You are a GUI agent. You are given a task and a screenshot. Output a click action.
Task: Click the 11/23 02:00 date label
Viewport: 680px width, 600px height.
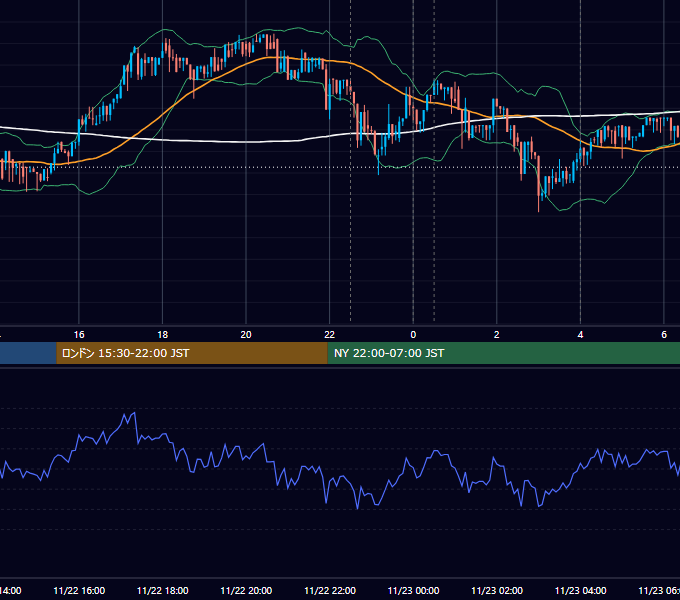click(x=497, y=591)
